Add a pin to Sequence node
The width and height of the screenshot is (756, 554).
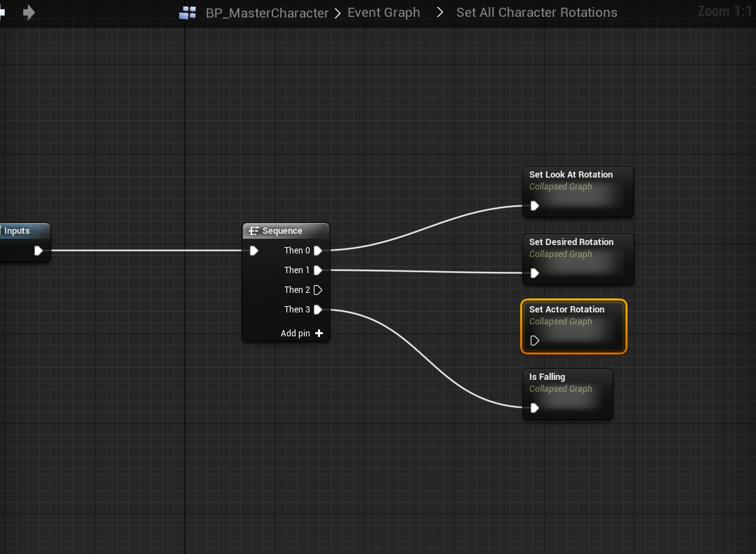pyautogui.click(x=319, y=334)
